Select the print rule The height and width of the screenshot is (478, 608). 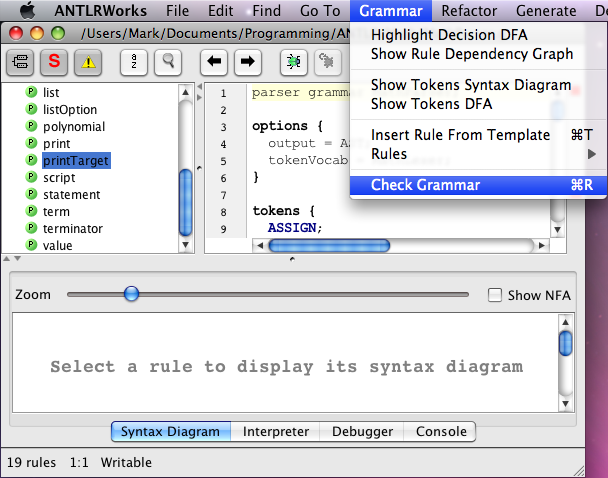click(x=57, y=144)
